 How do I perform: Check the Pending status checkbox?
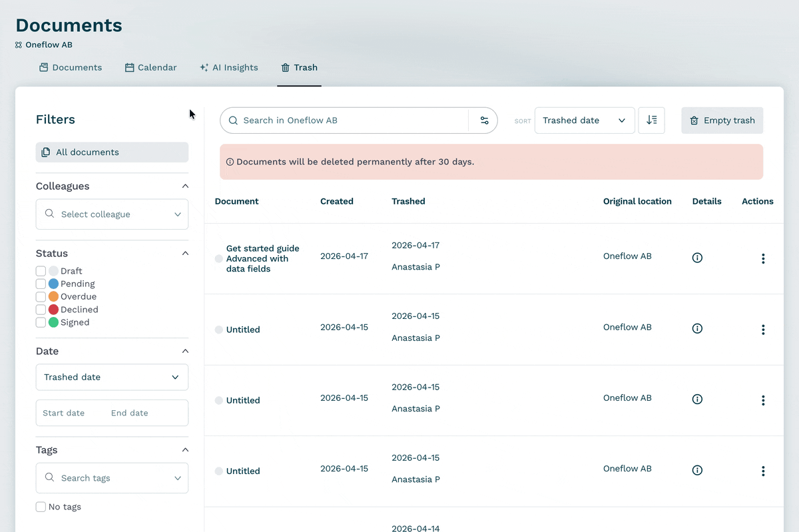[41, 284]
